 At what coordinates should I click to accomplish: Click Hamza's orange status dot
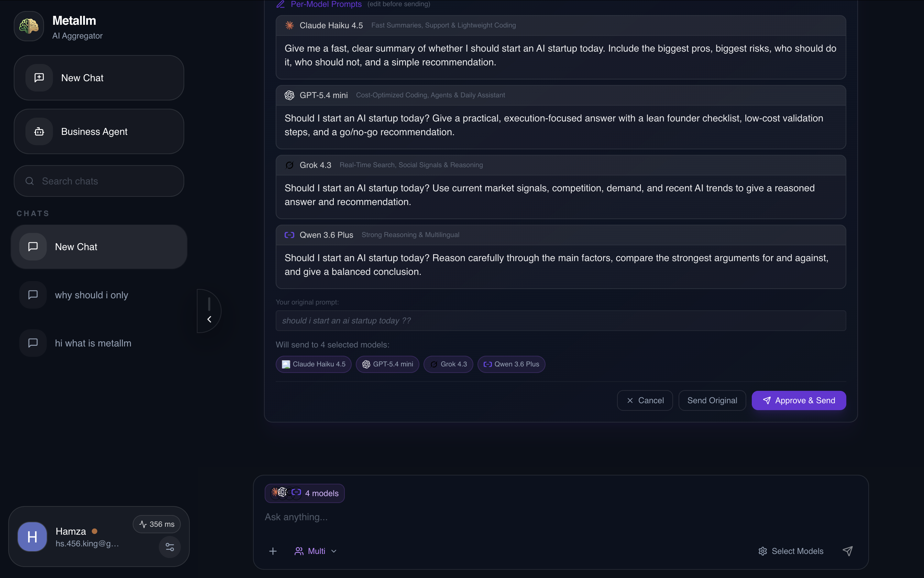pos(94,531)
